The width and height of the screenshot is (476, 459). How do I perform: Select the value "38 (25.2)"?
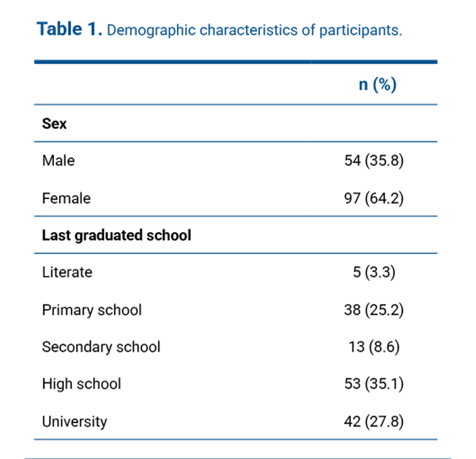[x=374, y=310]
